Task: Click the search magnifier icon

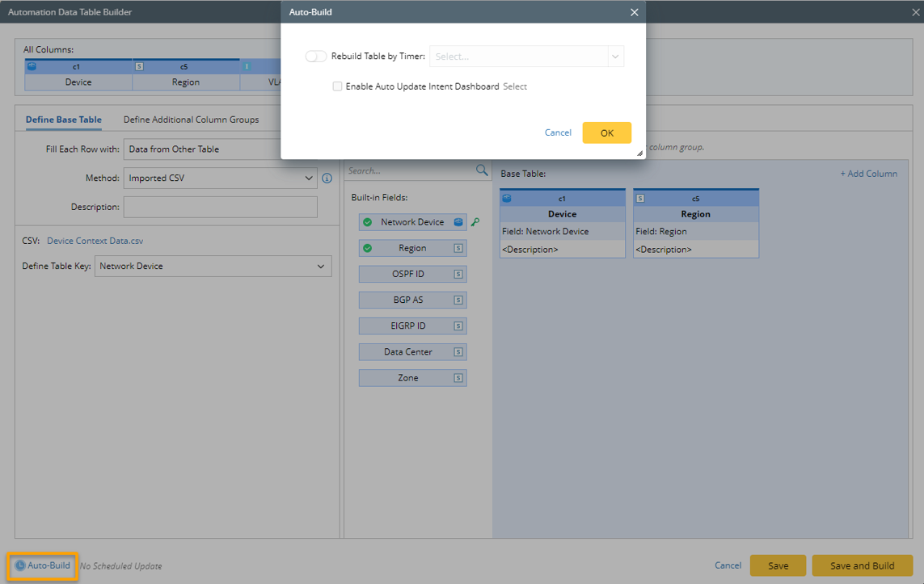Action: point(482,170)
